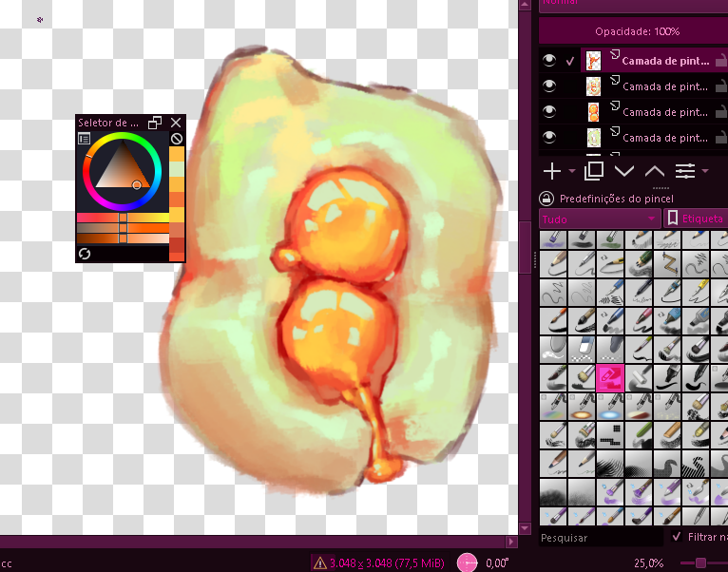The width and height of the screenshot is (728, 572).
Task: Click the canvas horizontal scrollbar right arrow
Action: (511, 542)
